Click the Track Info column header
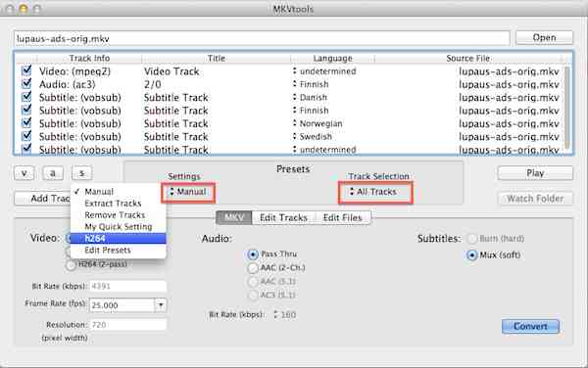 point(89,59)
